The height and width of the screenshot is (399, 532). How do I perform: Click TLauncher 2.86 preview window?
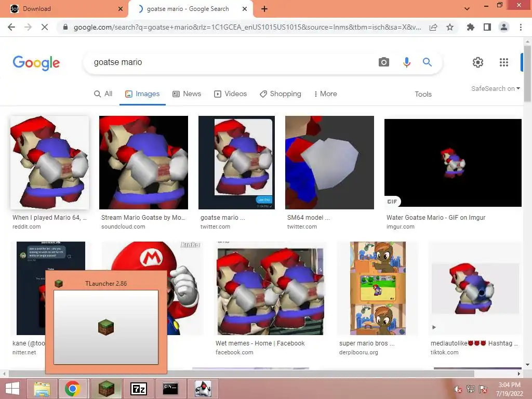point(106,322)
